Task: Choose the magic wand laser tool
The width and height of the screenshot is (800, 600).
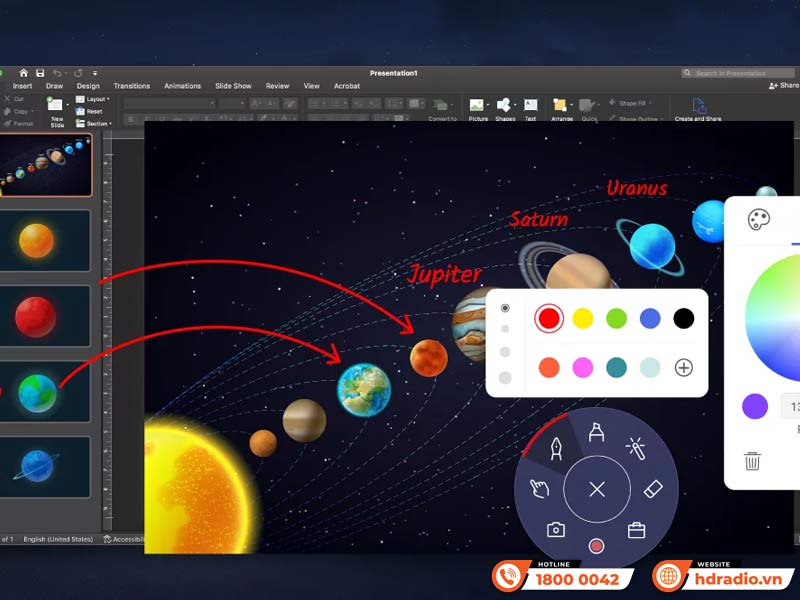Action: (635, 447)
